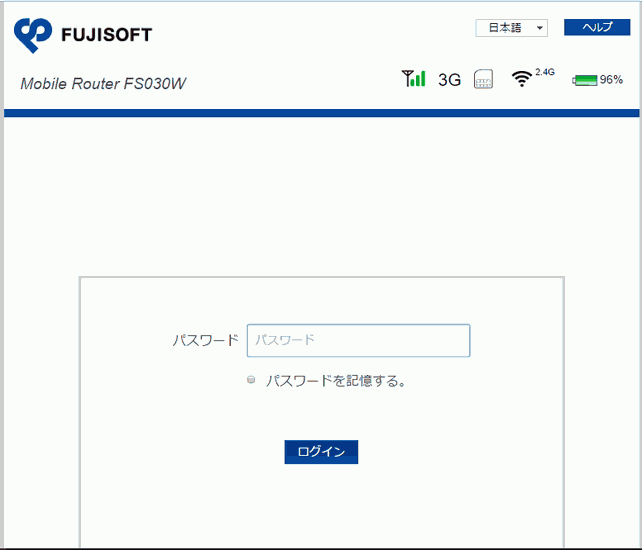
Task: Click the green battery level icon
Action: (585, 80)
